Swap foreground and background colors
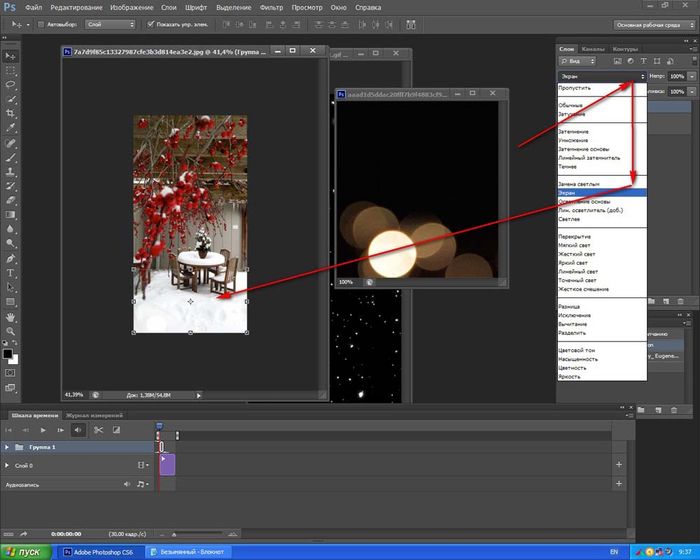Screen dimensions: 700x560 pos(15,343)
